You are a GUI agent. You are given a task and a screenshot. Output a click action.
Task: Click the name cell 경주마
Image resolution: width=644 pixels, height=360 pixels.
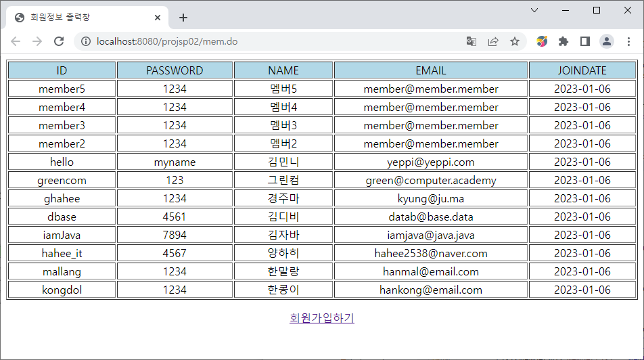pos(283,198)
